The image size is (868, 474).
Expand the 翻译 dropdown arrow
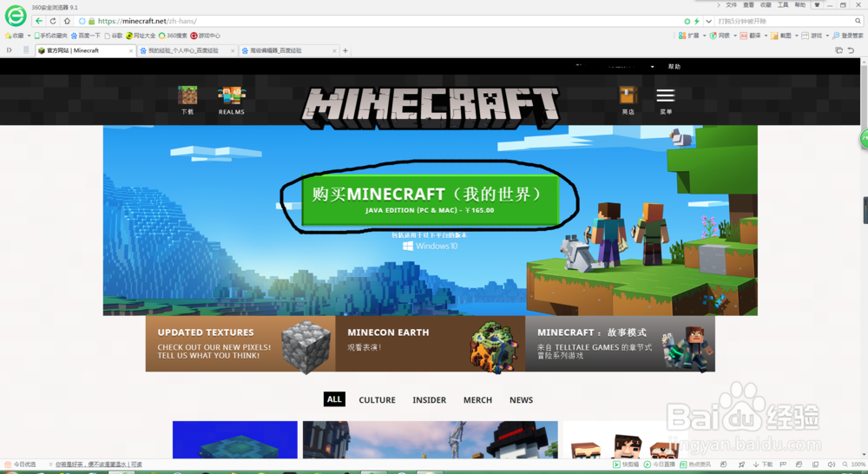pyautogui.click(x=766, y=36)
